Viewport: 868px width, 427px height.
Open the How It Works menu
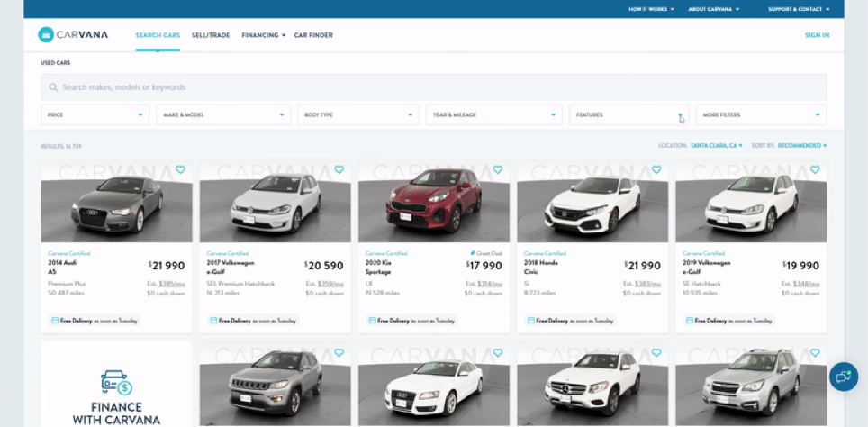click(653, 9)
